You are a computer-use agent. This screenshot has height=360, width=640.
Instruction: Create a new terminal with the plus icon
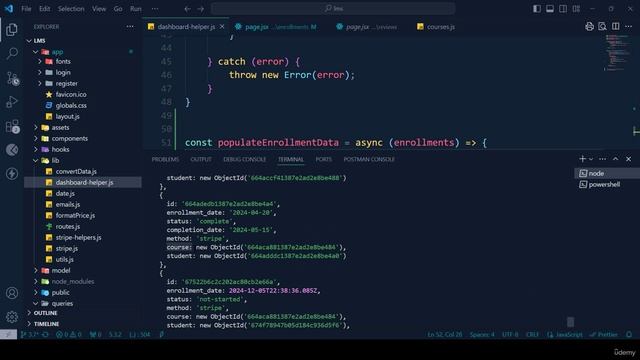click(x=582, y=159)
